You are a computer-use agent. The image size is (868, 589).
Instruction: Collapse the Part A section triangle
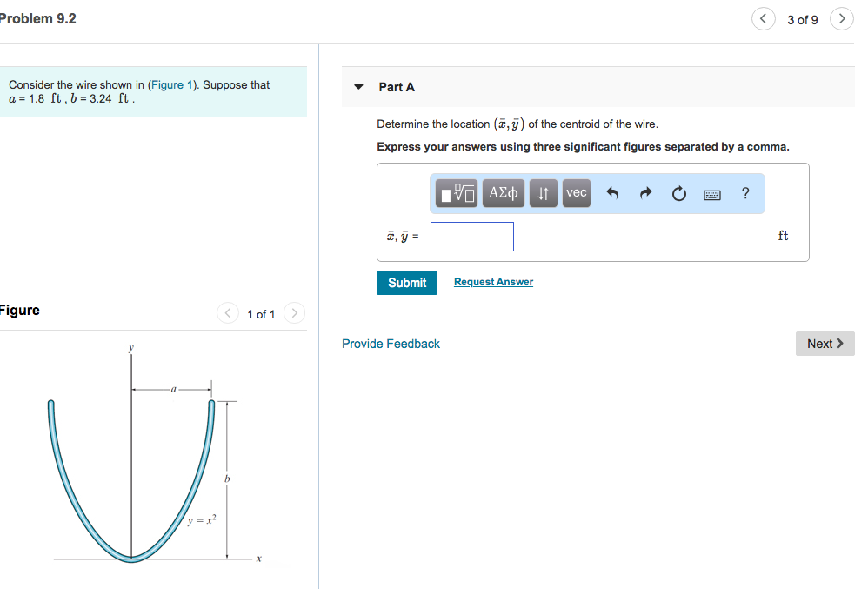point(359,87)
